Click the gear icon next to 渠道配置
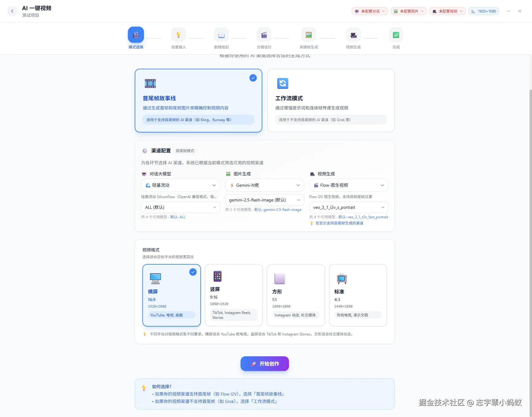 click(x=145, y=151)
